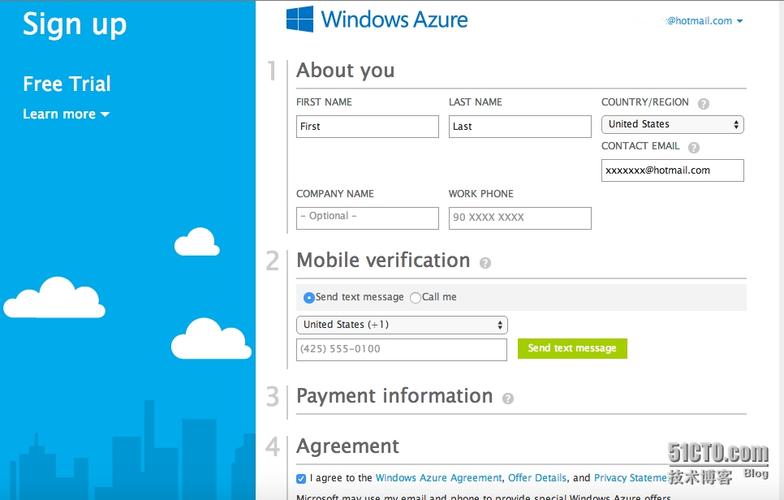This screenshot has width=784, height=500.
Task: Open the Offer Details link
Action: [537, 478]
